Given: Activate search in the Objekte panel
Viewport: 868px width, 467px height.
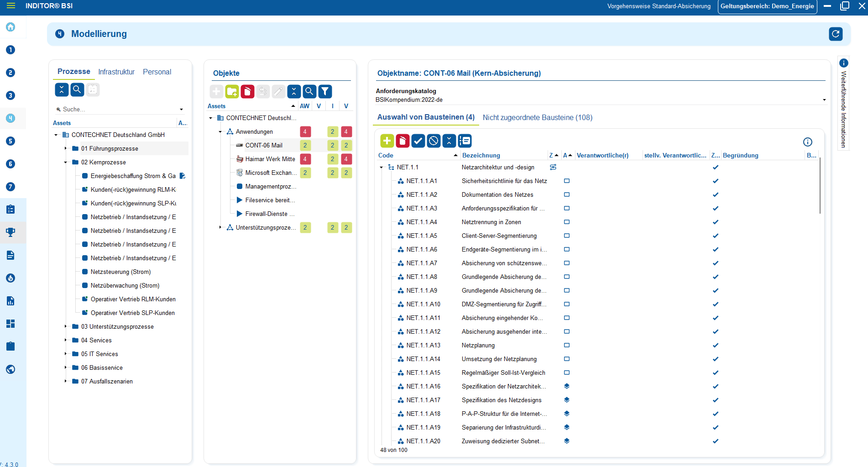Looking at the screenshot, I should pos(309,91).
